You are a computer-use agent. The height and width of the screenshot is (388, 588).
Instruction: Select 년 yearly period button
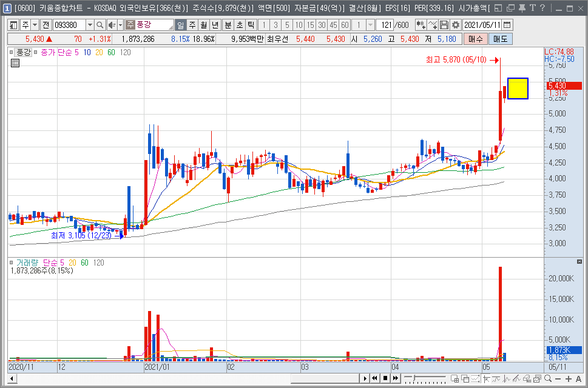(x=215, y=25)
